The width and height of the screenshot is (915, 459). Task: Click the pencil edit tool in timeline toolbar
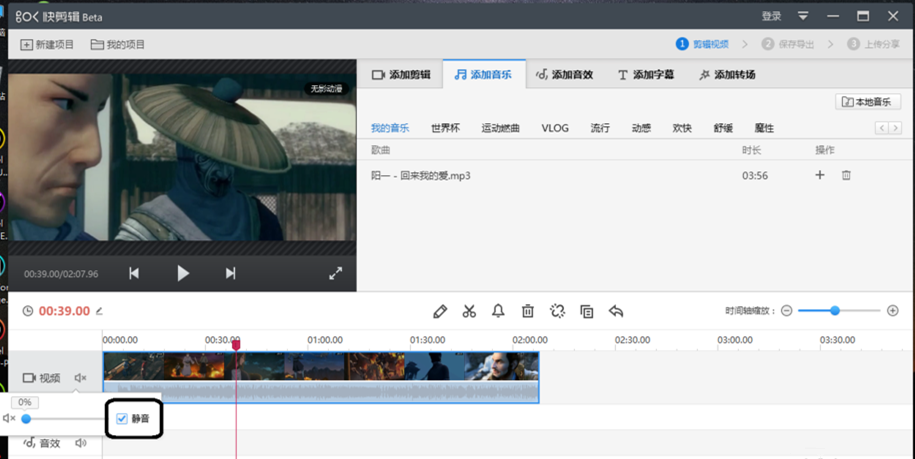click(x=440, y=311)
